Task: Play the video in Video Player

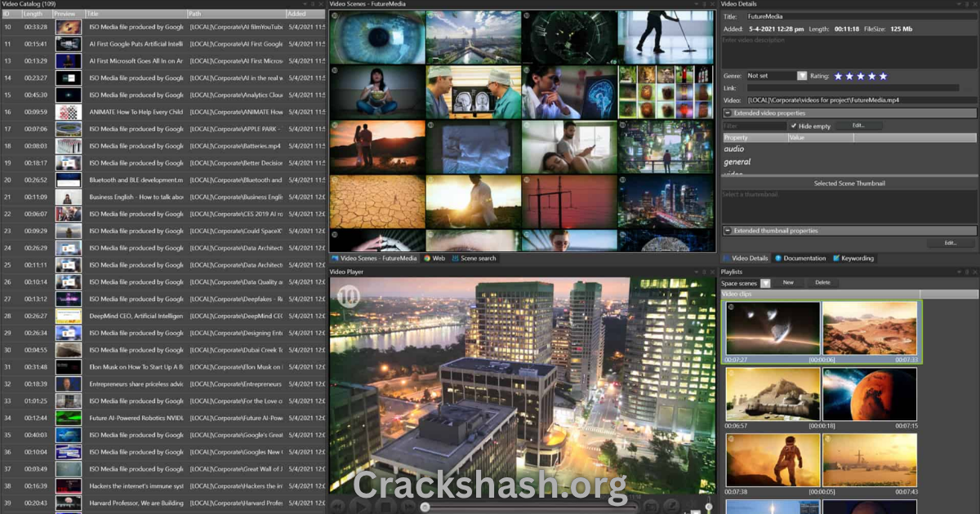Action: click(362, 506)
